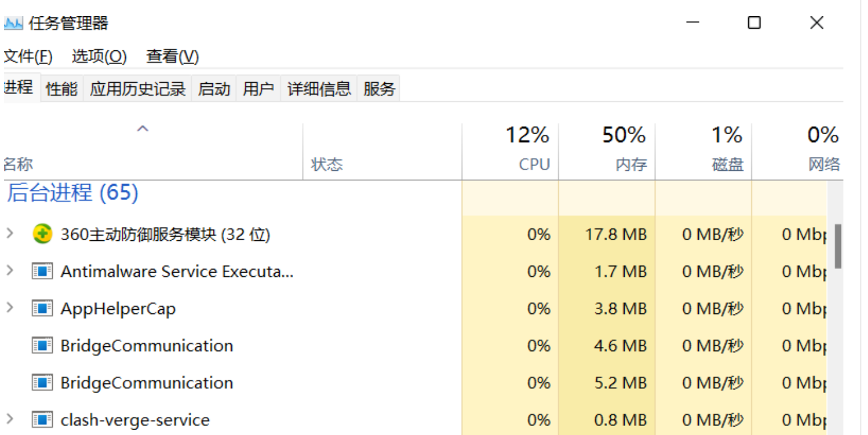Expand the Antimalware Service Executable entry
The width and height of the screenshot is (868, 435).
10,271
